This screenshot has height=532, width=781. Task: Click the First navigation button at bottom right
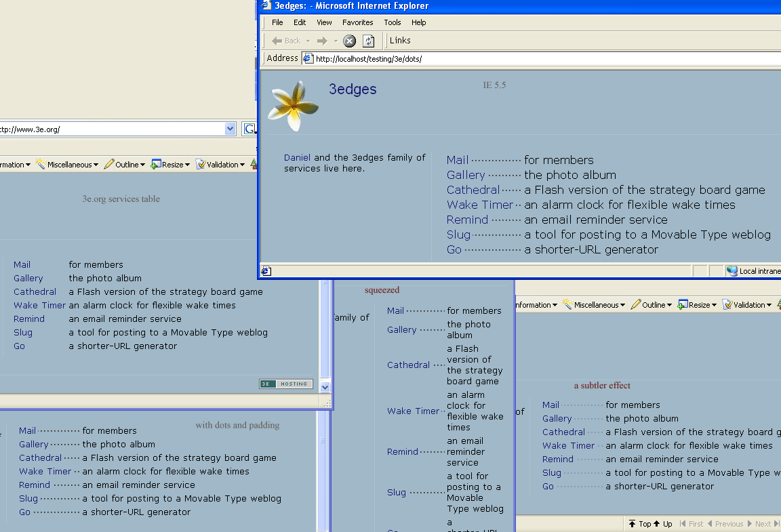pos(692,524)
